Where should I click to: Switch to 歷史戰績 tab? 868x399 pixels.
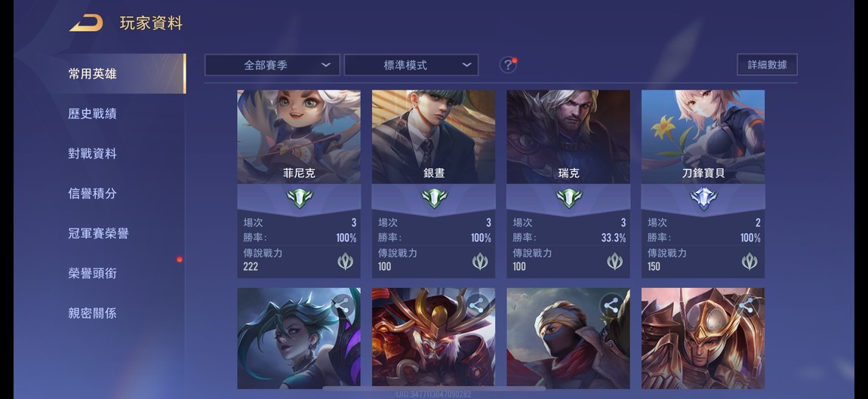click(x=92, y=113)
